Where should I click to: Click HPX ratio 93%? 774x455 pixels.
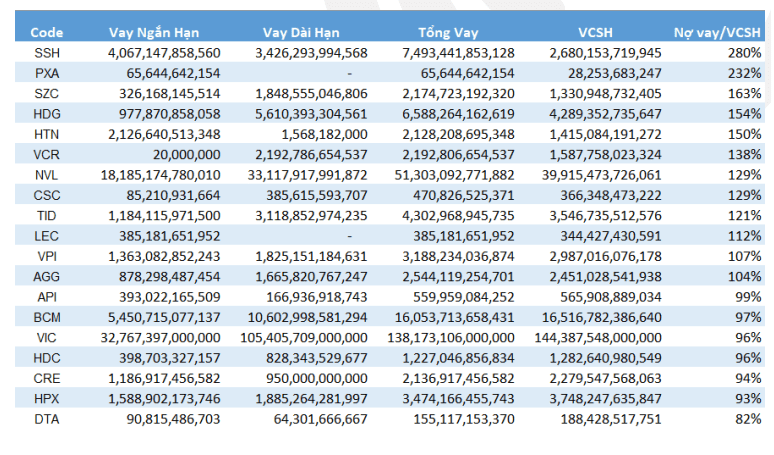tap(748, 399)
